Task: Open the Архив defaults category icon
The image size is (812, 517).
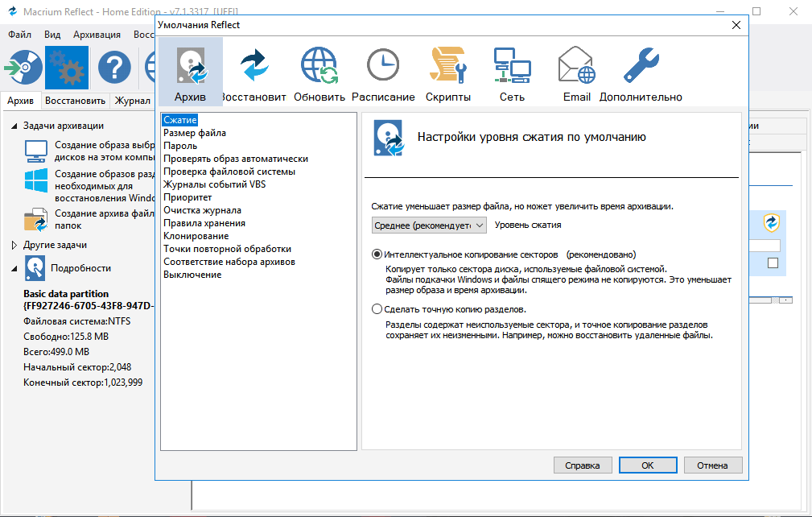Action: coord(191,72)
